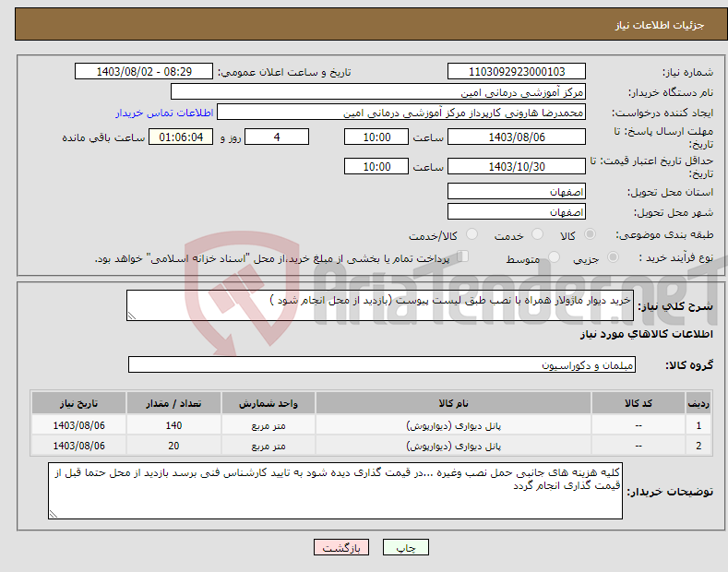The width and height of the screenshot is (728, 572).
Task: Click the کد کالا column header
Action: pyautogui.click(x=638, y=403)
